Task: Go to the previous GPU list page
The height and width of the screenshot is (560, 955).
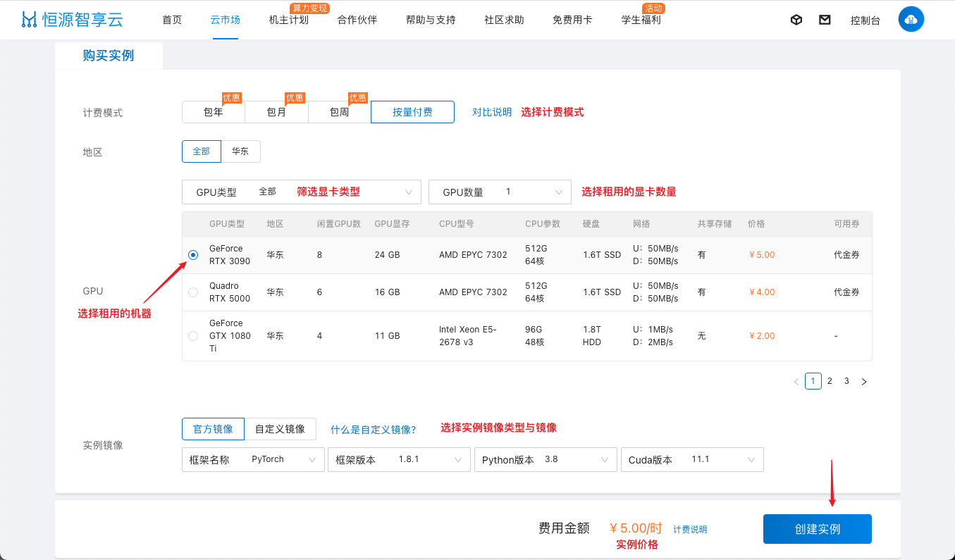Action: (x=796, y=382)
